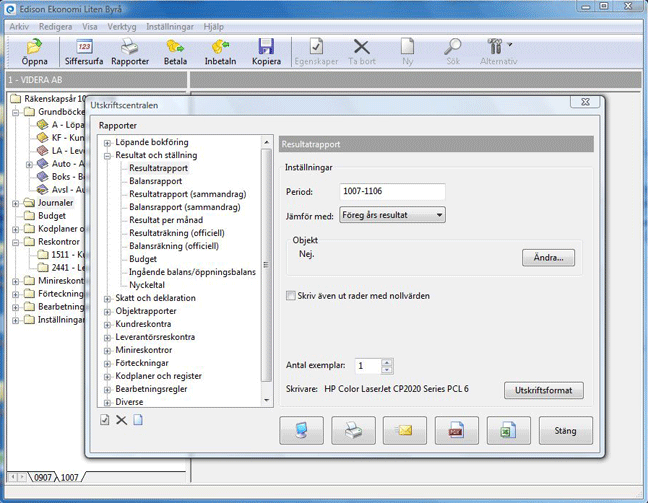Open the Redigera menu
The image size is (648, 503).
pyautogui.click(x=55, y=27)
